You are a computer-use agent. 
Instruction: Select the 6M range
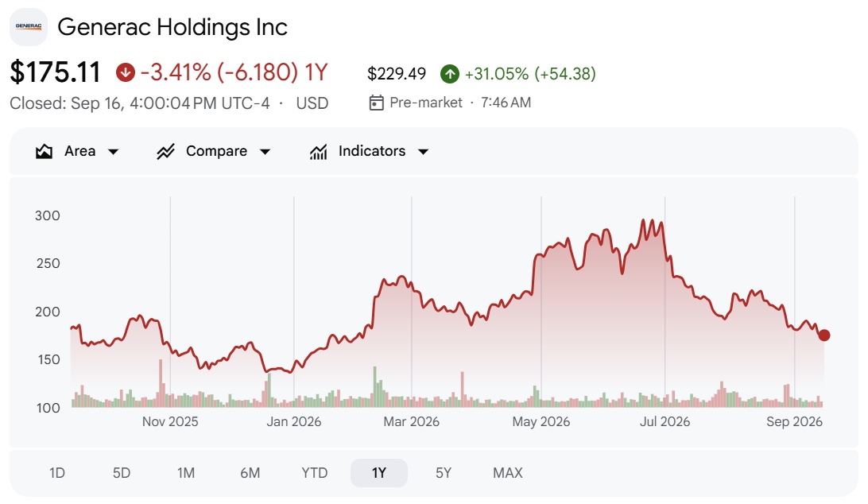[250, 473]
